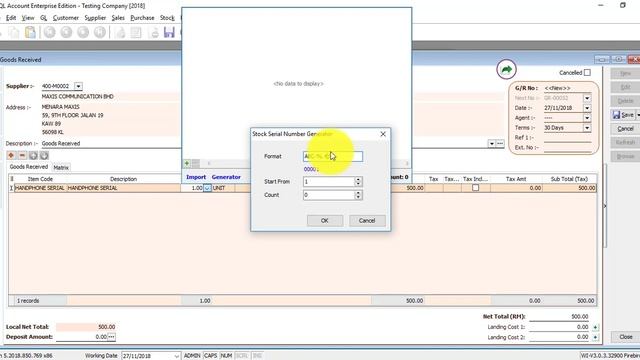Open Description ellipsis button
This screenshot has height=360, width=640.
click(500, 143)
